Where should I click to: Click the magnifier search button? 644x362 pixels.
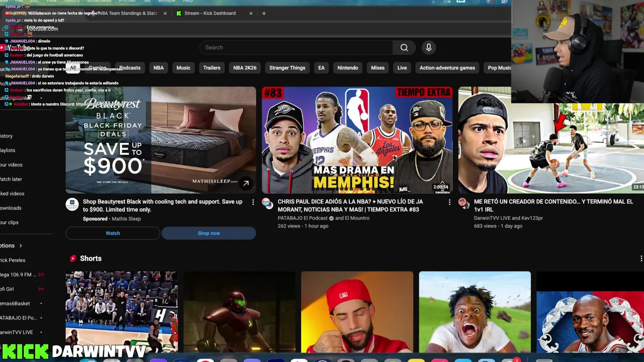(404, 47)
